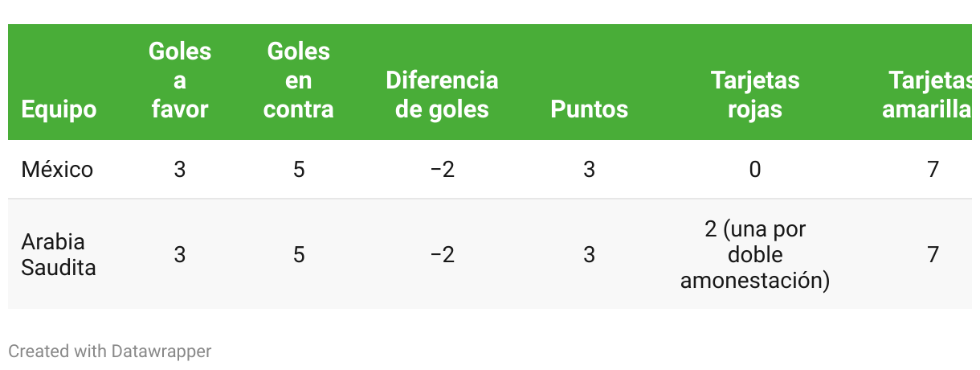Screen dimensions: 980x370
Task: Click the Arabia Saudita team cell
Action: click(x=59, y=255)
